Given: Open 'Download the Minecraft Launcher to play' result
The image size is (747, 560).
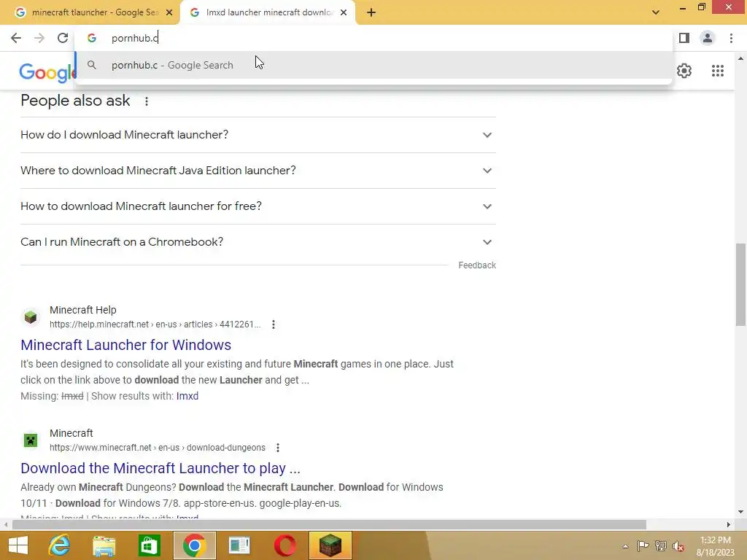Looking at the screenshot, I should (160, 468).
